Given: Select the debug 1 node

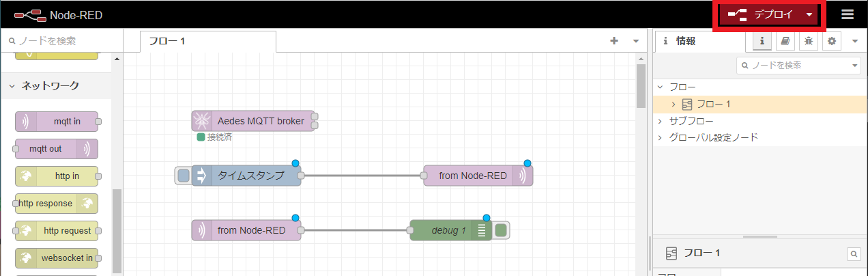Looking at the screenshot, I should tap(451, 230).
